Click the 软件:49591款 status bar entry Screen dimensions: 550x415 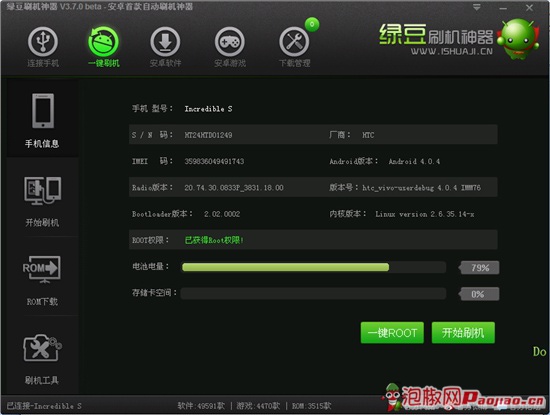201,406
